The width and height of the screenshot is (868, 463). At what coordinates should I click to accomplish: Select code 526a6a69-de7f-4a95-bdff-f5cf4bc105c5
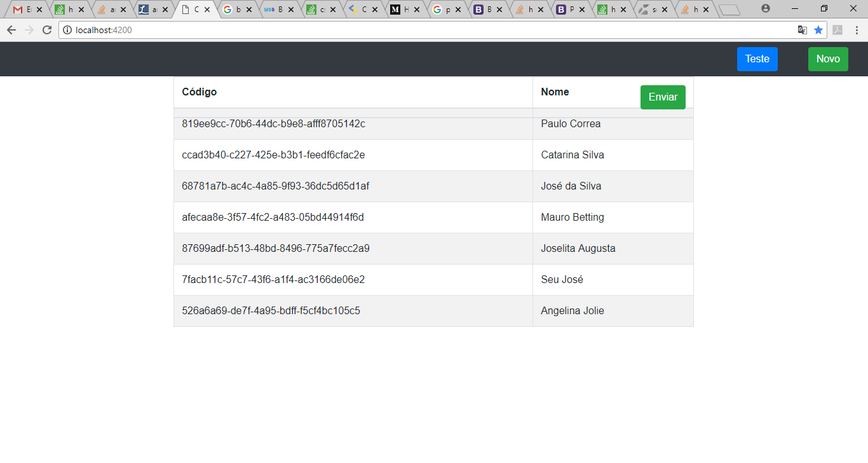[x=271, y=311]
